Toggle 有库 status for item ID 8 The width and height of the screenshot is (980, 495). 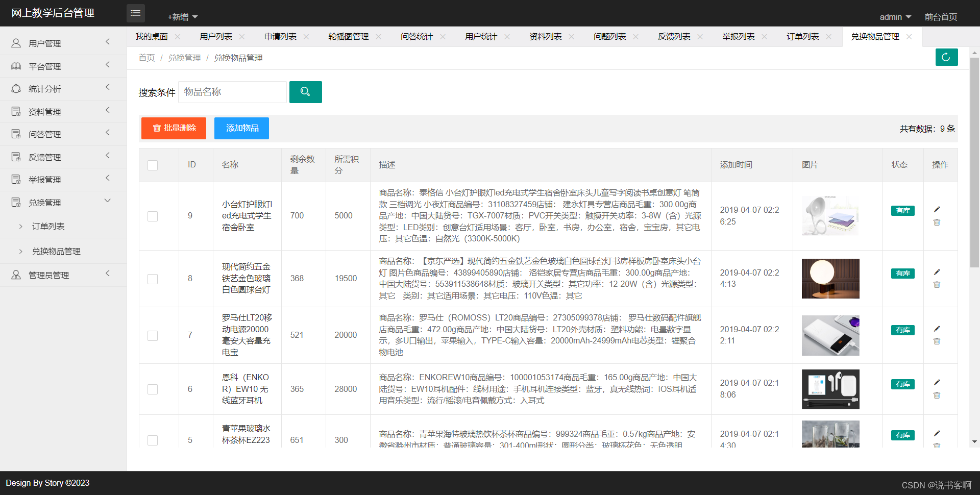[x=902, y=274]
